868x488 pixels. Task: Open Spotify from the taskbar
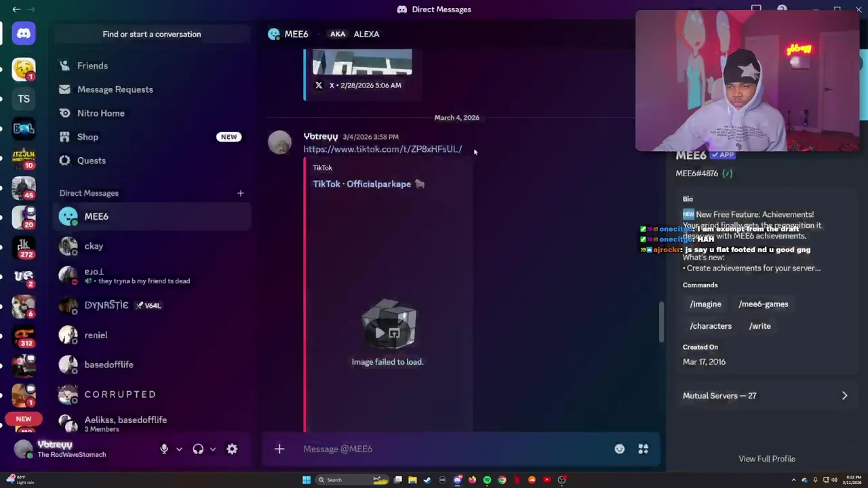[487, 480]
